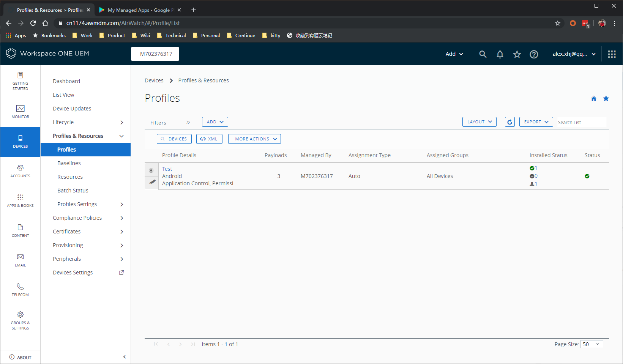Screen dimensions: 623x364
Task: Open Device Updates menu item
Action: pos(72,109)
